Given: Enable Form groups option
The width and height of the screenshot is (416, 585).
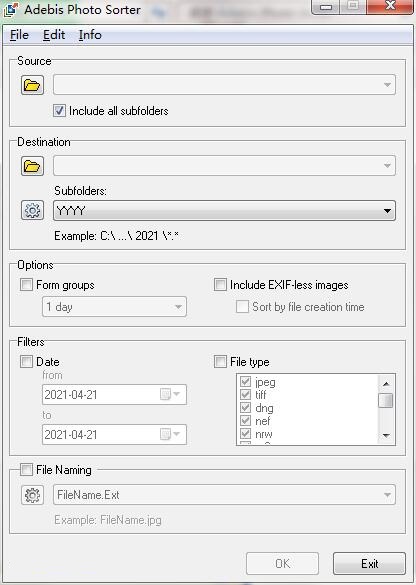Looking at the screenshot, I should pyautogui.click(x=26, y=285).
